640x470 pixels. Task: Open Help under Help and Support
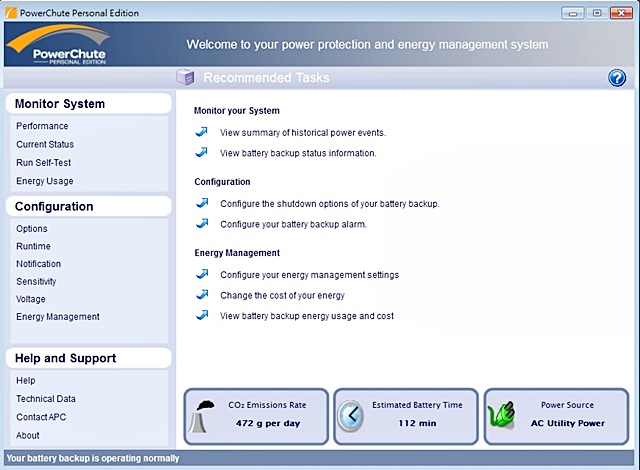coord(25,380)
